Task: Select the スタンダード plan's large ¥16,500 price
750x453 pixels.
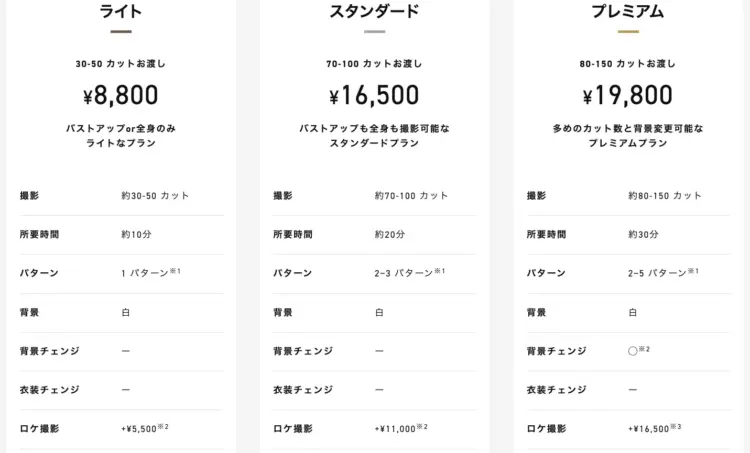Action: pos(374,95)
